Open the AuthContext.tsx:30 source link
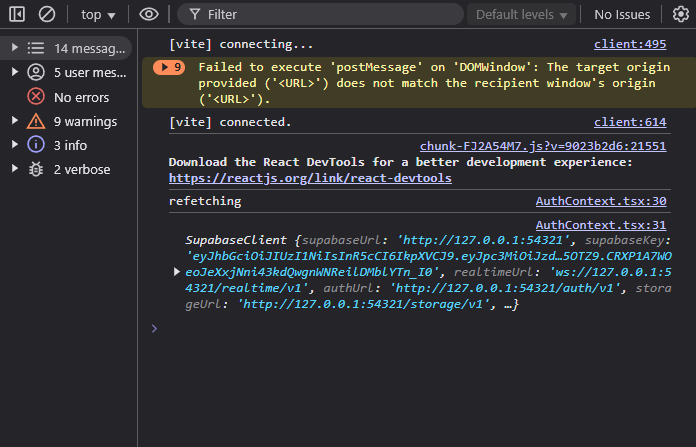The image size is (696, 447). click(x=600, y=201)
